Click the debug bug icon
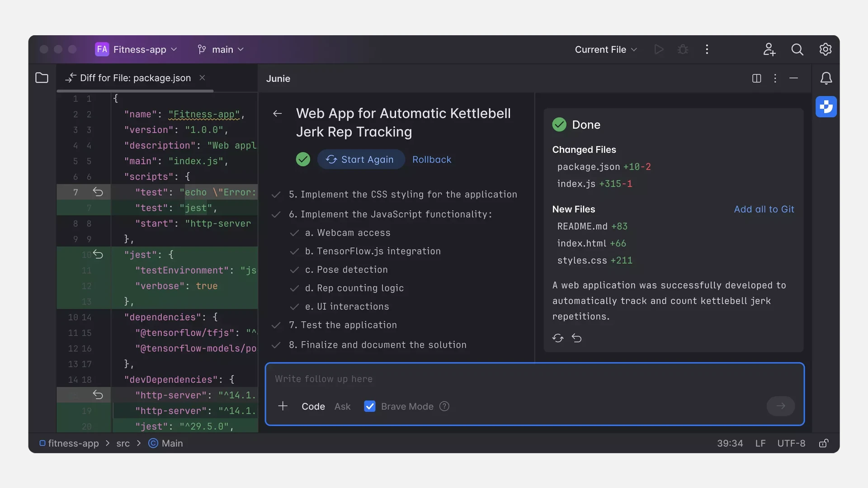This screenshot has width=868, height=488. [x=683, y=49]
